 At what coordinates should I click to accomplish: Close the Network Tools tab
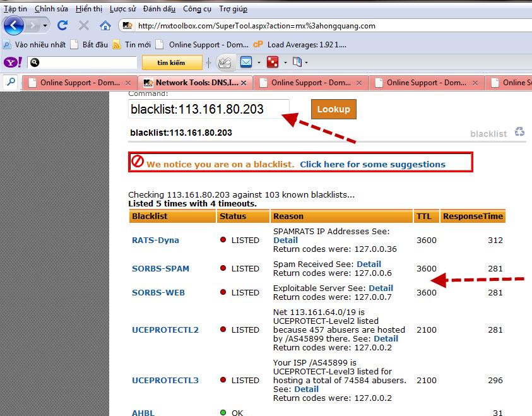coord(244,83)
